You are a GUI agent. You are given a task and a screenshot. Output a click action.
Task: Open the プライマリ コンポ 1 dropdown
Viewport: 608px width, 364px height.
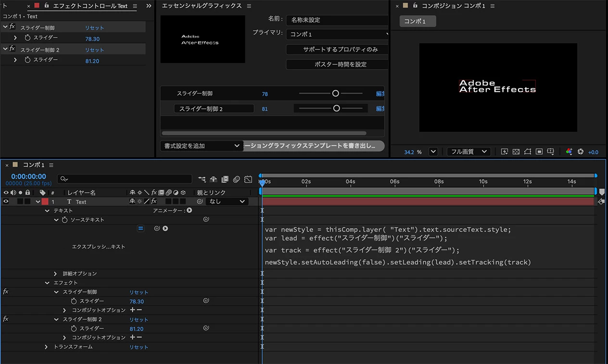337,35
